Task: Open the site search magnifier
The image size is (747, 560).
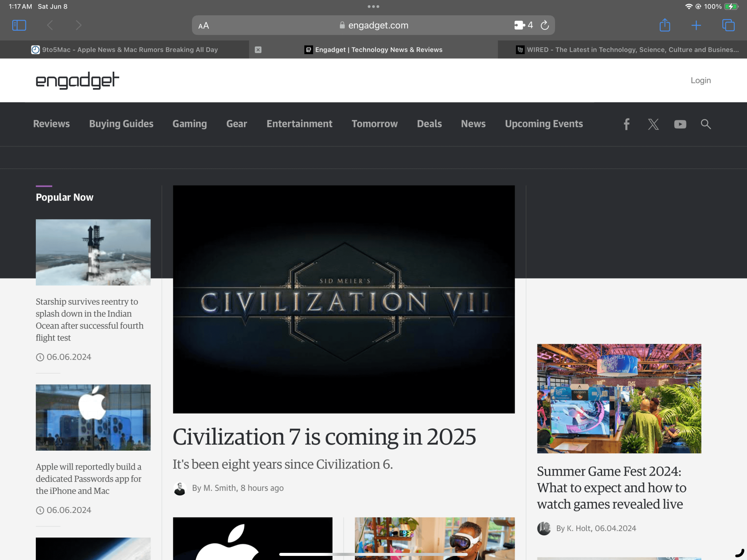Action: pyautogui.click(x=706, y=124)
